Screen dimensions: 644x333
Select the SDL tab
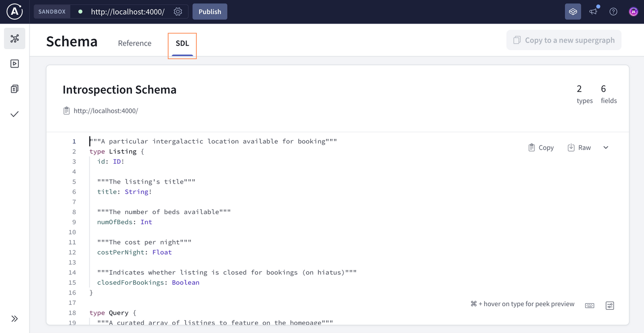coord(182,43)
